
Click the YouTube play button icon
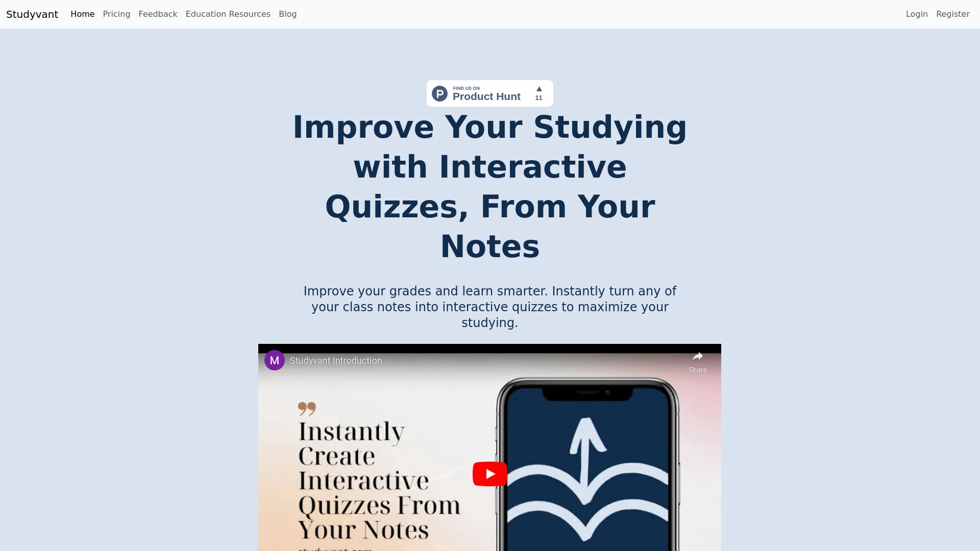pyautogui.click(x=490, y=473)
